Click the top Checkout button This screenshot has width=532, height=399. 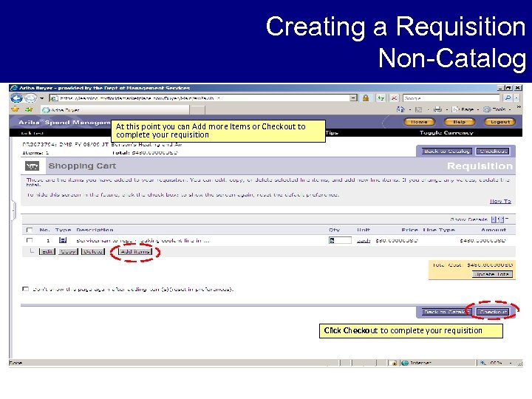pos(493,151)
